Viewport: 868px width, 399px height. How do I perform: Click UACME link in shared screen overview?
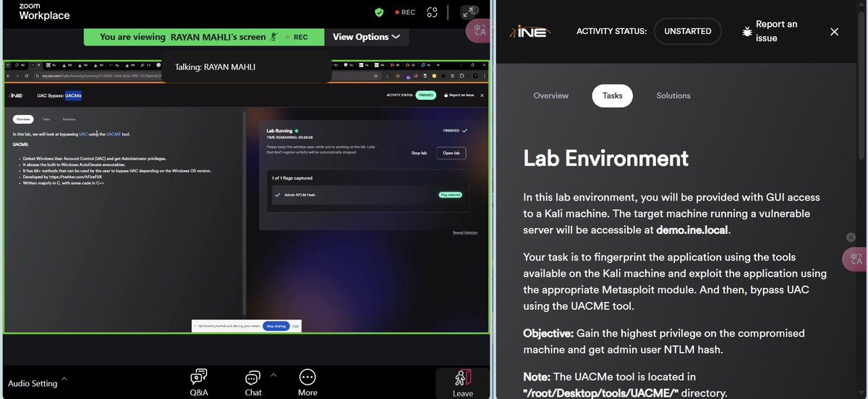coord(114,134)
